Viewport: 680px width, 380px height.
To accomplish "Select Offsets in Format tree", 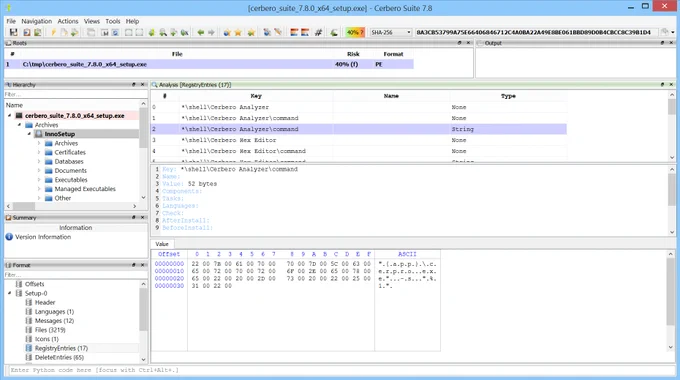I will click(34, 284).
